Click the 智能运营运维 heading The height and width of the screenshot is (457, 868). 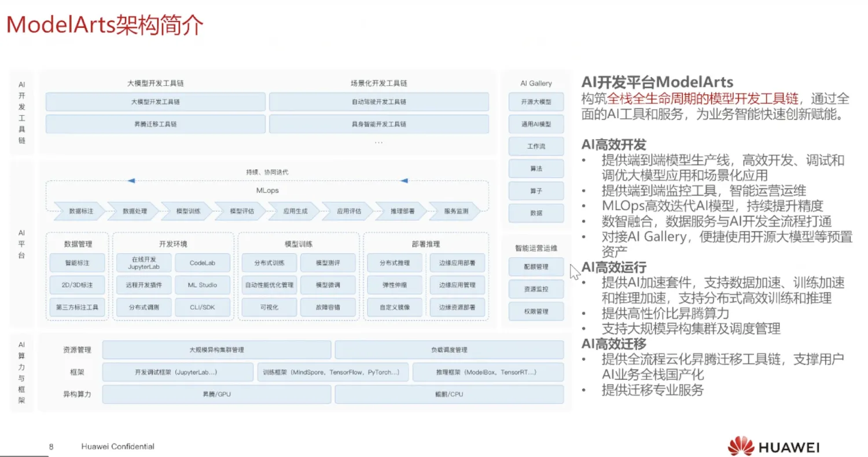(x=536, y=248)
